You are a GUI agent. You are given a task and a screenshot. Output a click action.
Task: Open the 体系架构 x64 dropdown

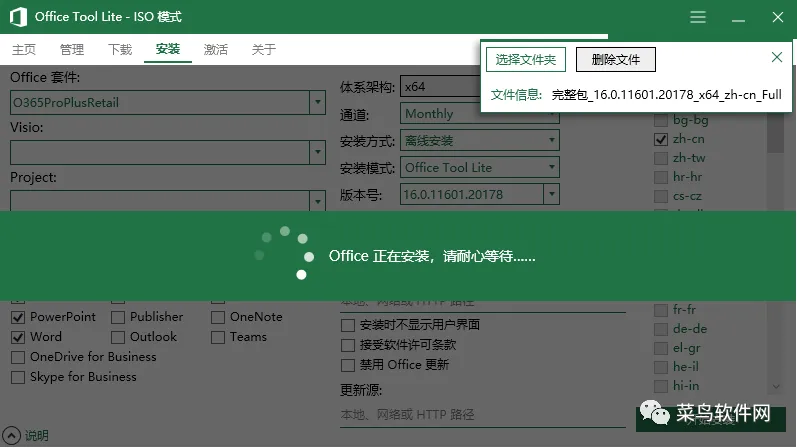[x=440, y=87]
